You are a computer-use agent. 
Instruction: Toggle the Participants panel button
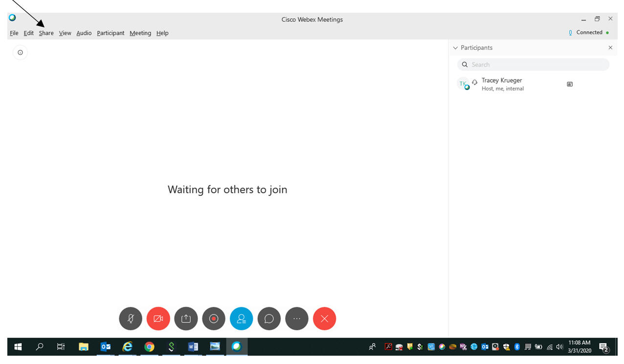coord(241,319)
